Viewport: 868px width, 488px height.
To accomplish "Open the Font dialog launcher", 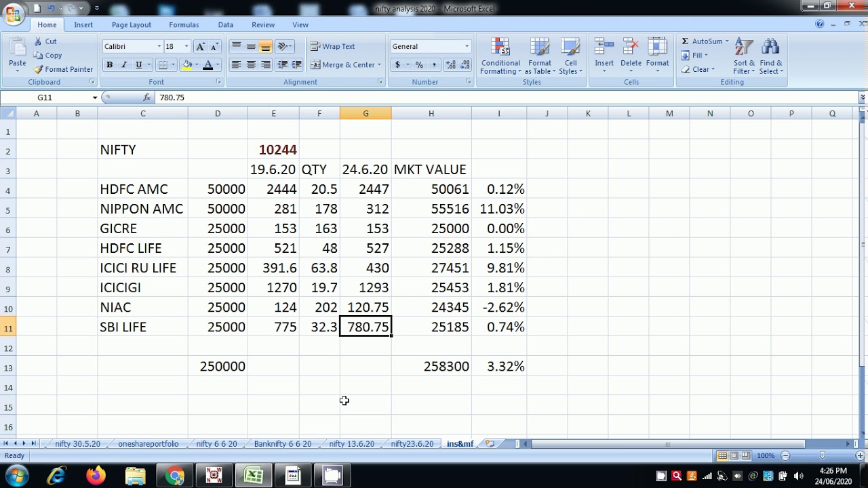I will (218, 82).
